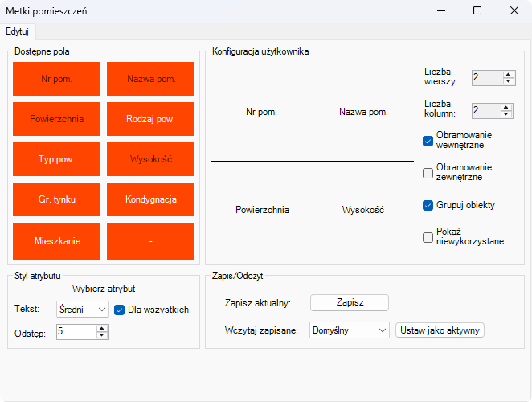Check Pokaż niewykorzystane option
Screen dimensions: 532x402
(x=428, y=237)
